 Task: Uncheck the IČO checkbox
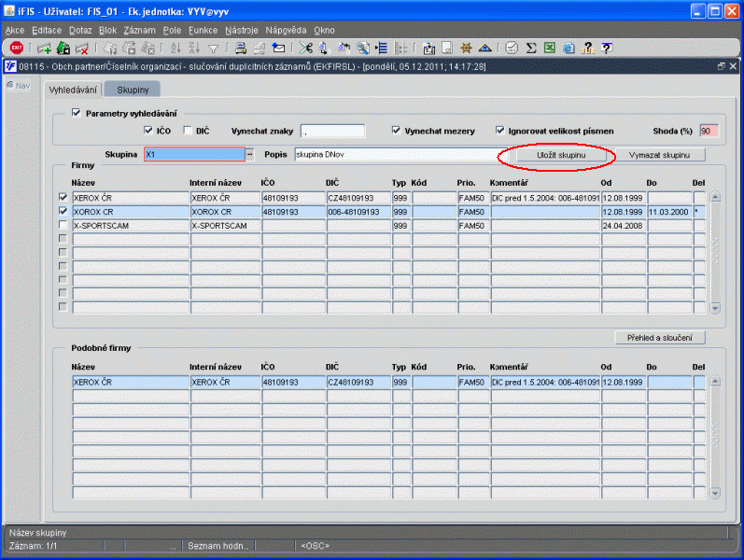pos(148,130)
